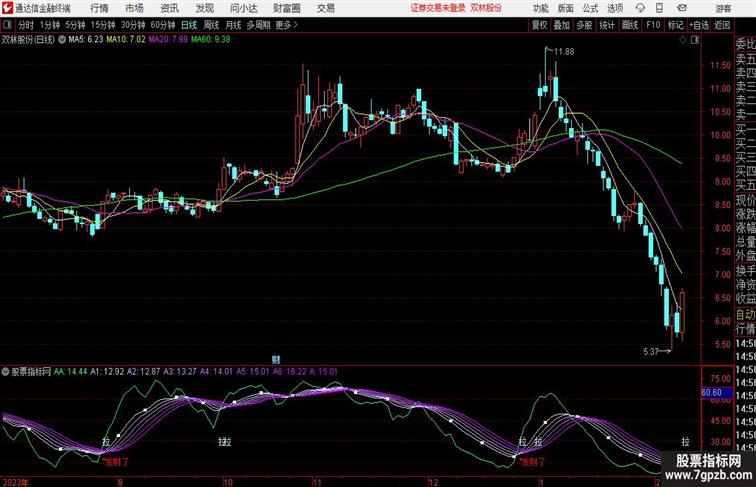The width and height of the screenshot is (756, 487).
Task: Click the MA5: 6.23 indicator value
Action: (x=86, y=40)
